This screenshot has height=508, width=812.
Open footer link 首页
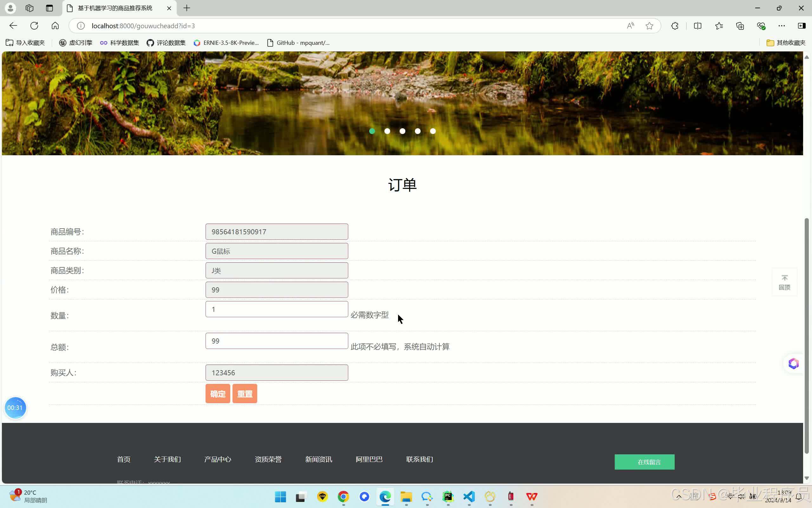(123, 459)
